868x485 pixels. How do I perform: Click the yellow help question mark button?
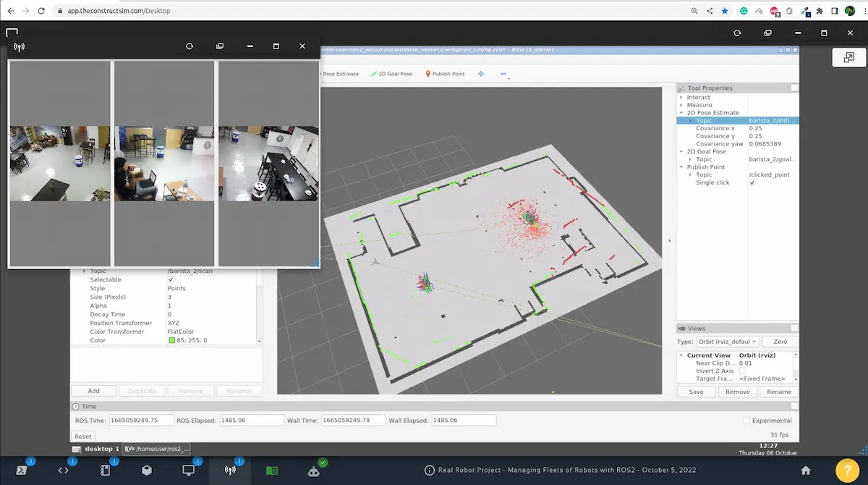pos(847,470)
